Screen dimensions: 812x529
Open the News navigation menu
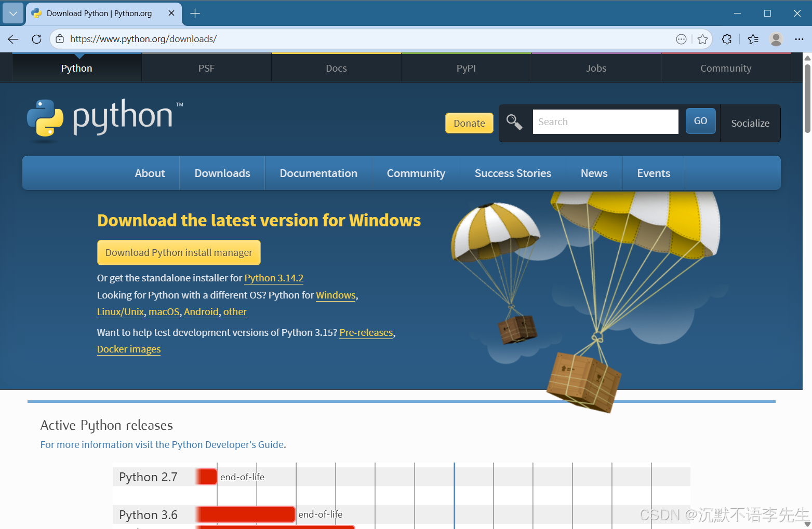click(x=594, y=173)
